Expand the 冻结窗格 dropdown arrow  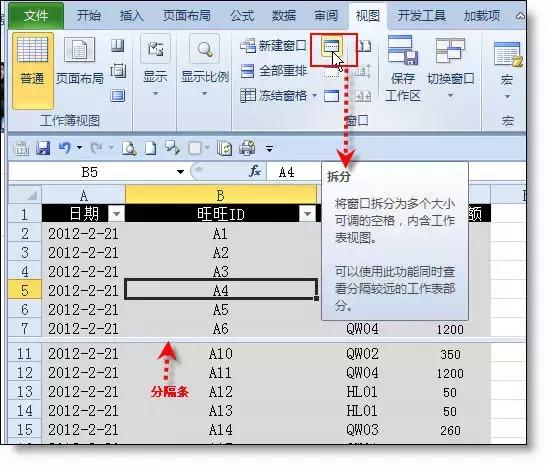click(x=314, y=95)
